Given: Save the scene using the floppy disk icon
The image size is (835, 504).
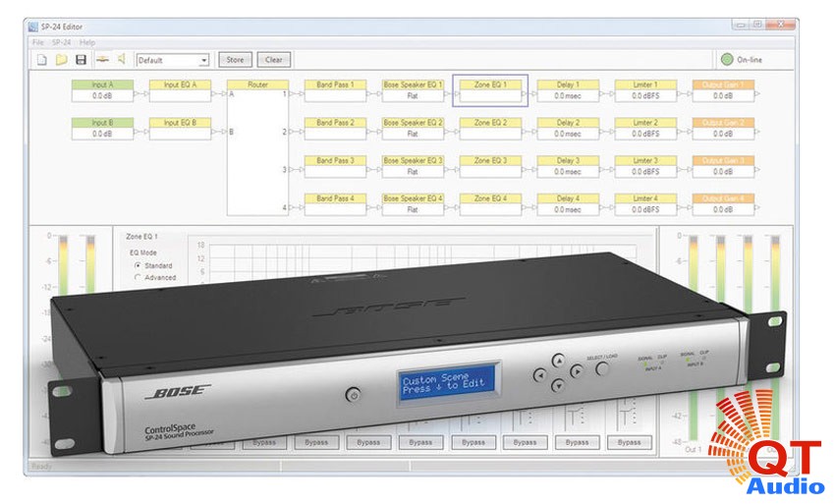Looking at the screenshot, I should tap(82, 60).
